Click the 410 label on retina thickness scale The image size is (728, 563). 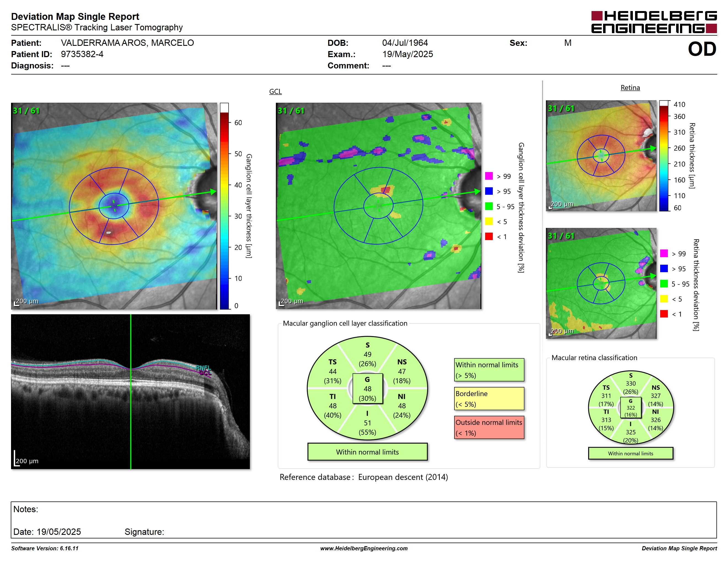coord(679,104)
